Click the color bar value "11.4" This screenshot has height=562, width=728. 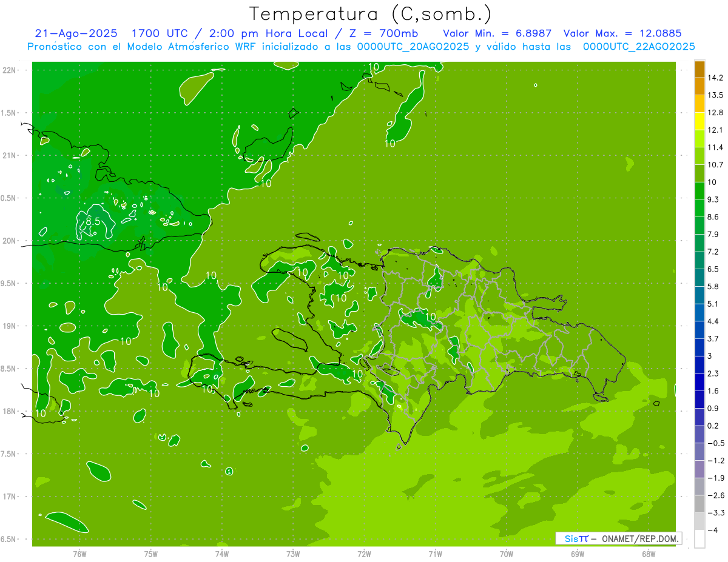pos(715,147)
